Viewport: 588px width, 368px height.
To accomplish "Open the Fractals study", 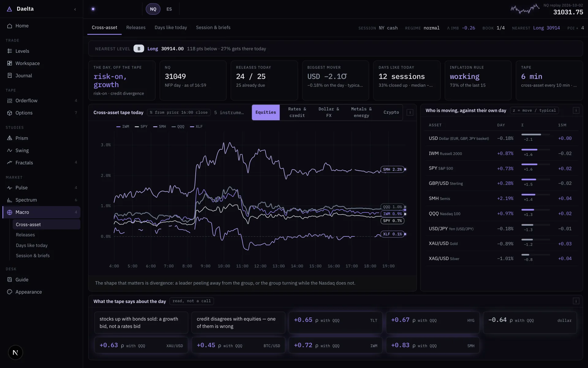I will (x=42, y=163).
